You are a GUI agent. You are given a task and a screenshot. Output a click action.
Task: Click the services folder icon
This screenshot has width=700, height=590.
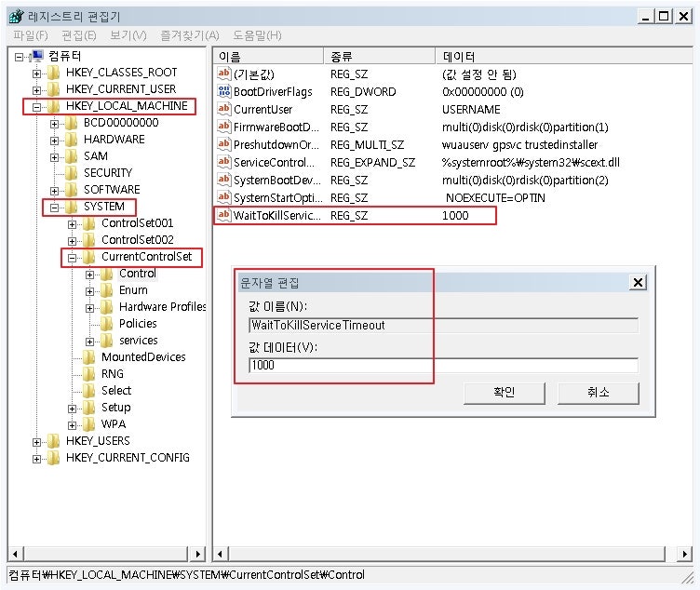click(107, 341)
